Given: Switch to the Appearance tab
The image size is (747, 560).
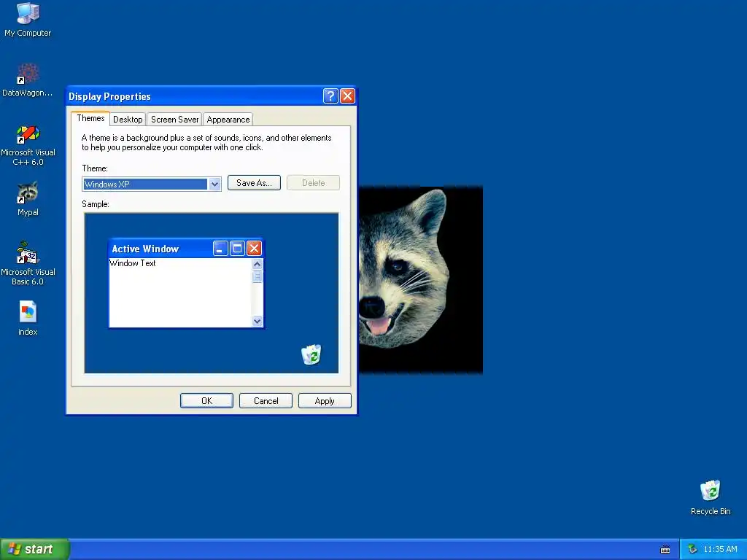Looking at the screenshot, I should (x=228, y=120).
